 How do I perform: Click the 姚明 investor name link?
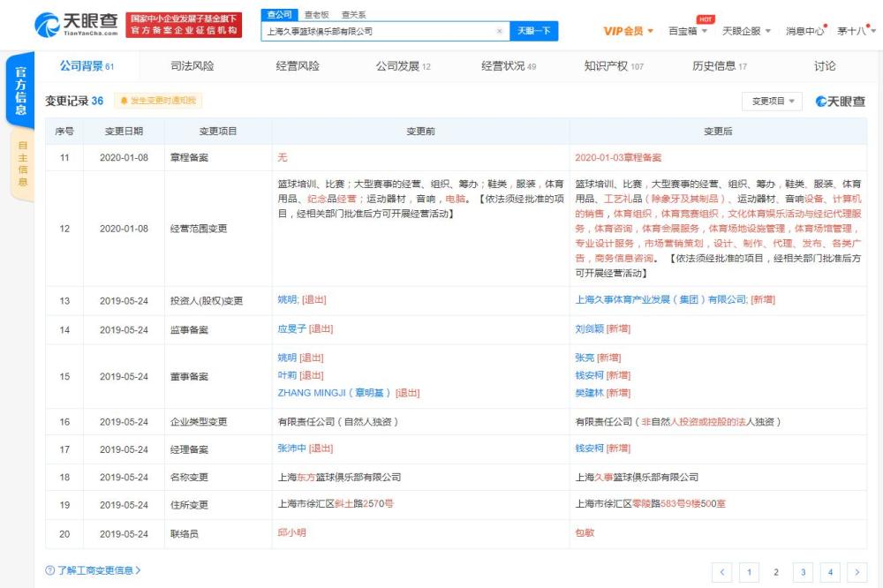(x=288, y=300)
